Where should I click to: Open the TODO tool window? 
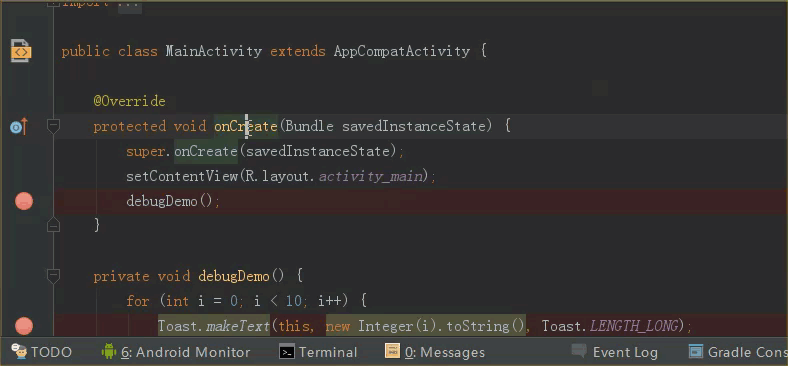[42, 352]
